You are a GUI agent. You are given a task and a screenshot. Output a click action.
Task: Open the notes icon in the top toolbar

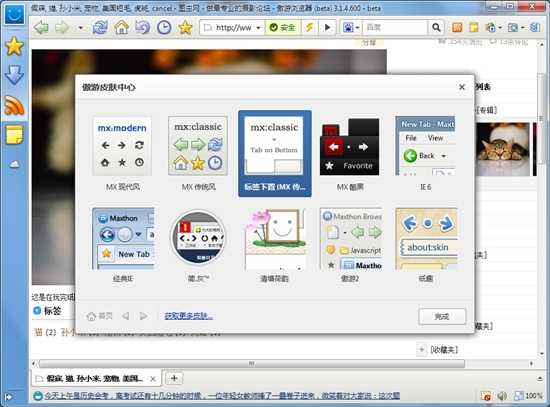coord(474,27)
